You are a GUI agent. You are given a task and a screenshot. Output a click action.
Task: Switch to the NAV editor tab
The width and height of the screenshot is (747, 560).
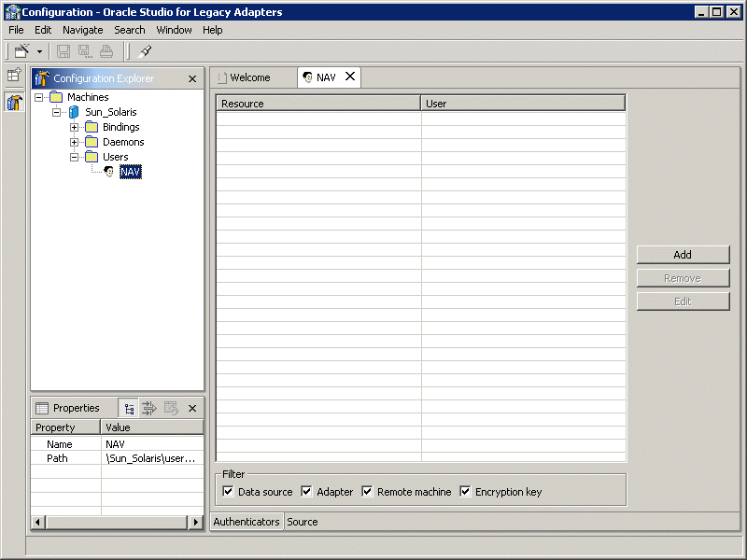point(326,77)
